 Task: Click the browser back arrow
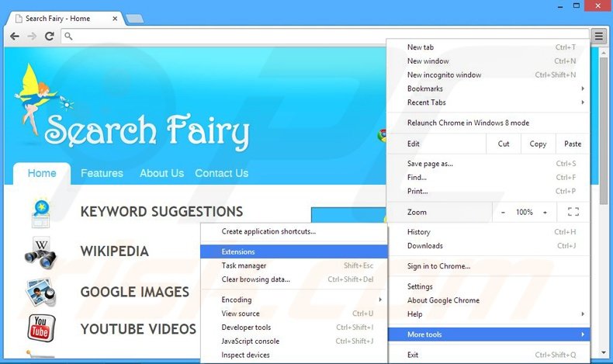pyautogui.click(x=15, y=36)
